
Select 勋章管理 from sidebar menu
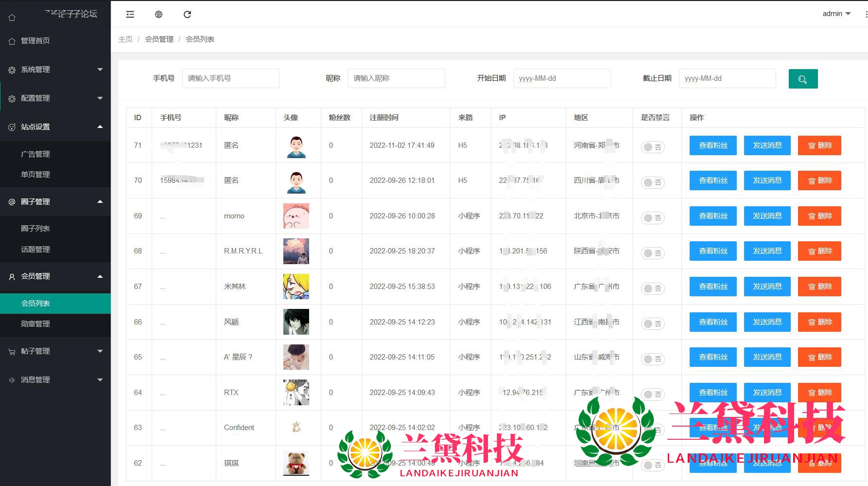(x=35, y=324)
